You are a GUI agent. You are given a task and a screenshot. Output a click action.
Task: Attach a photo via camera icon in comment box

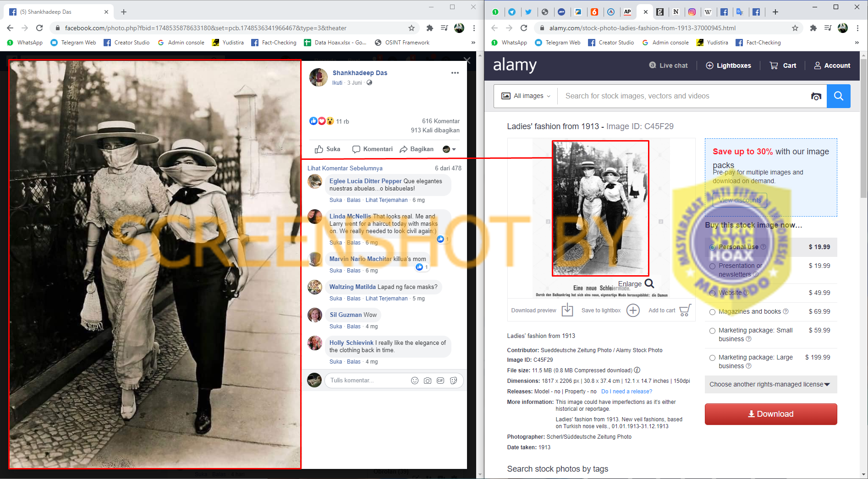pyautogui.click(x=428, y=381)
